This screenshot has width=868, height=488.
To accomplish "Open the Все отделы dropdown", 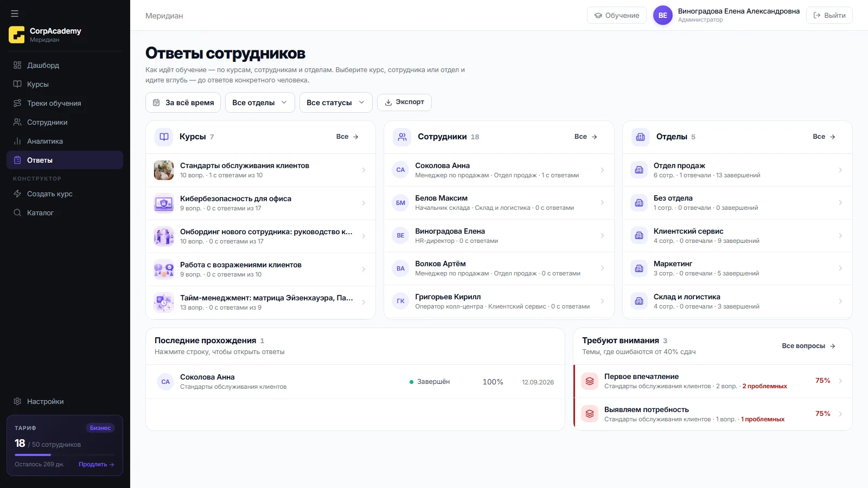I will click(x=260, y=102).
